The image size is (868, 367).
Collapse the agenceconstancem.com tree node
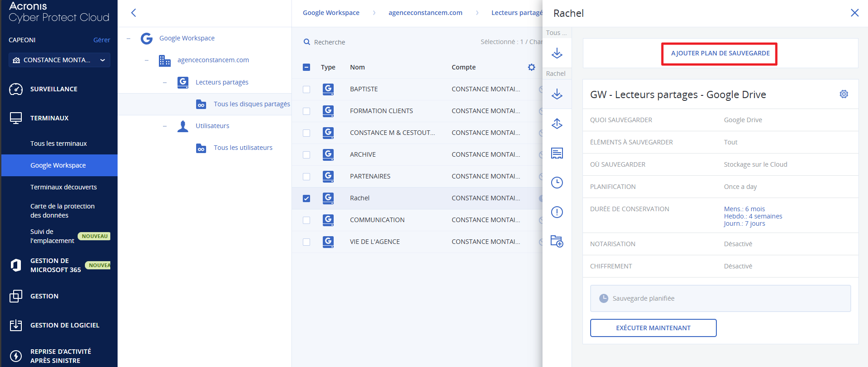pos(147,60)
